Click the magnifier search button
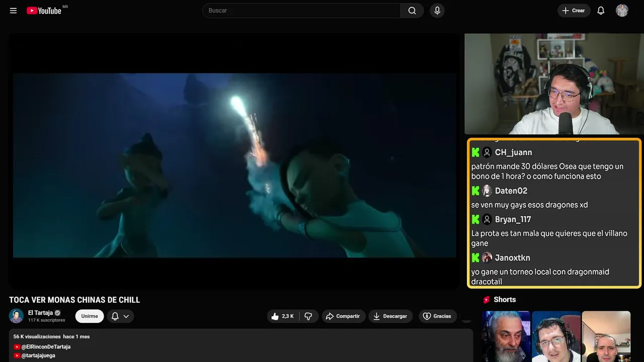 [x=412, y=11]
